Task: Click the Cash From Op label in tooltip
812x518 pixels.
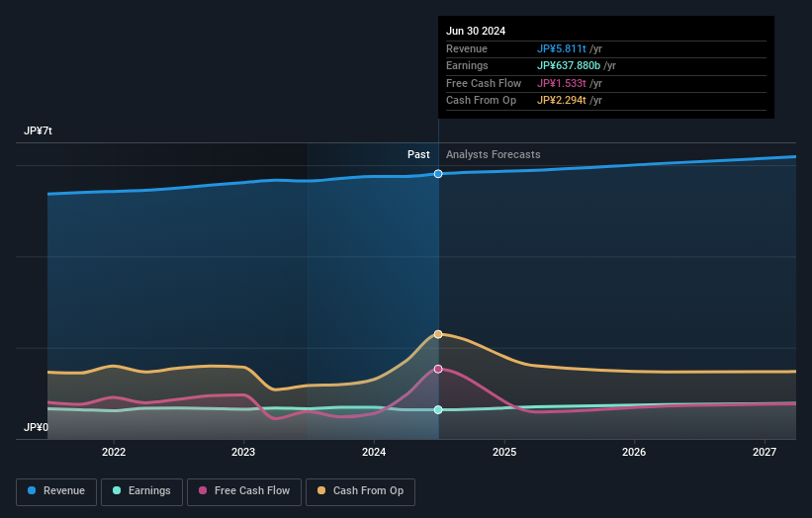Action: pyautogui.click(x=481, y=101)
